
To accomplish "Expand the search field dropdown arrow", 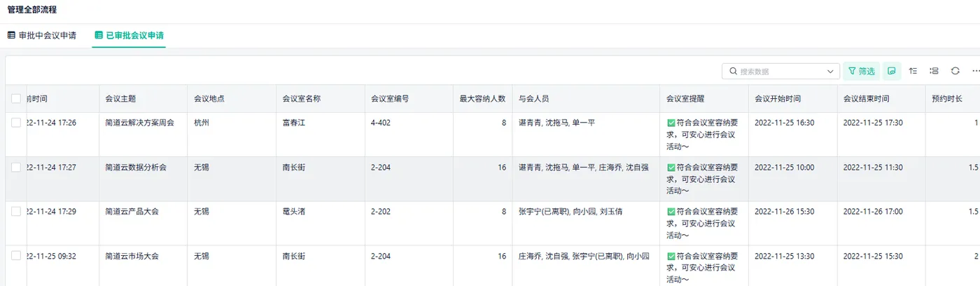I will (831, 71).
